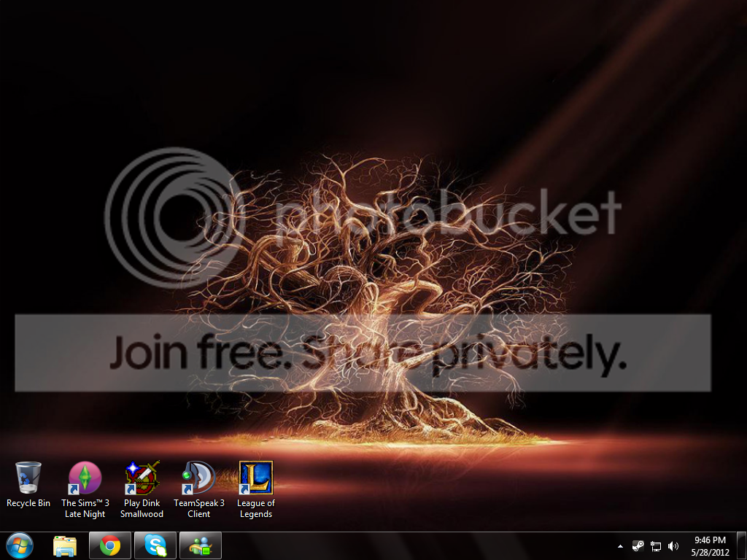Open the clock showing 9:46 PM

[710, 546]
